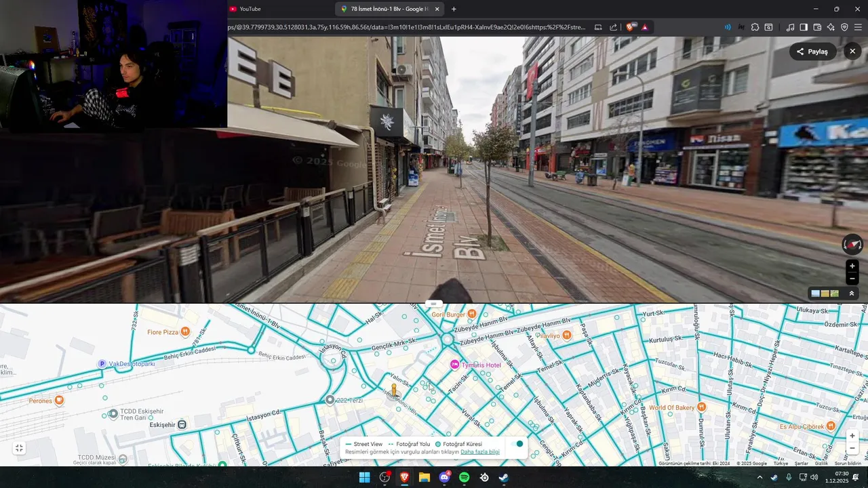Image resolution: width=868 pixels, height=488 pixels.
Task: Select the World Of Bakery pin
Action: click(x=701, y=407)
